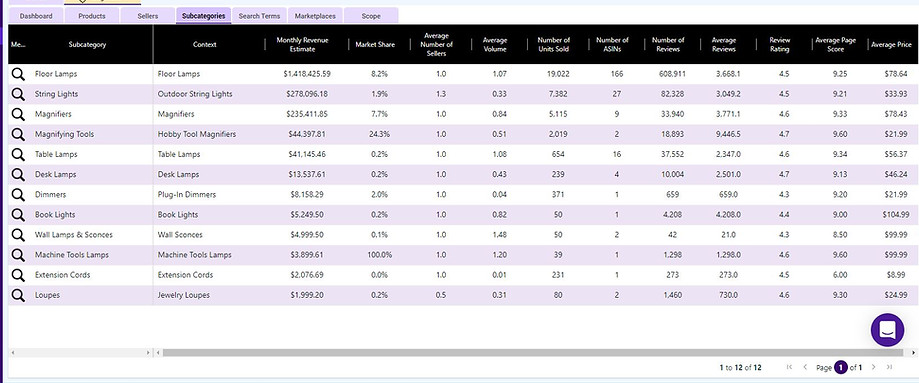The width and height of the screenshot is (919, 383).
Task: Sort by Monthly Revenue Estimate column header
Action: click(x=302, y=45)
